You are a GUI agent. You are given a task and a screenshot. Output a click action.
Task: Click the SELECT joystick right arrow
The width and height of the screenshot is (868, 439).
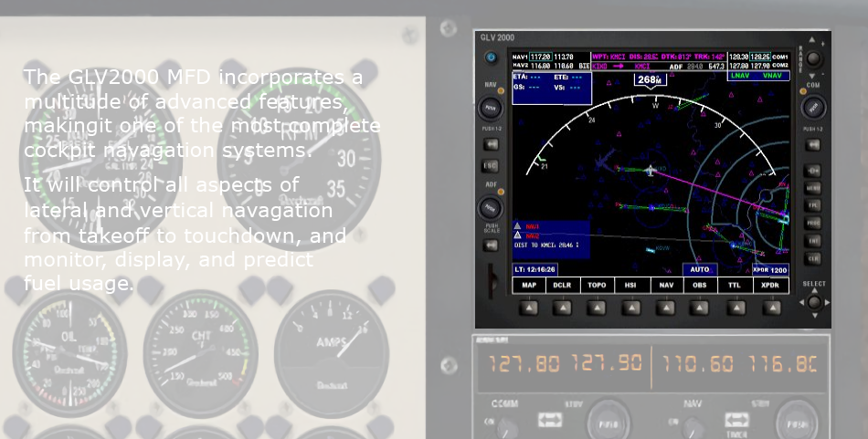coord(827,302)
